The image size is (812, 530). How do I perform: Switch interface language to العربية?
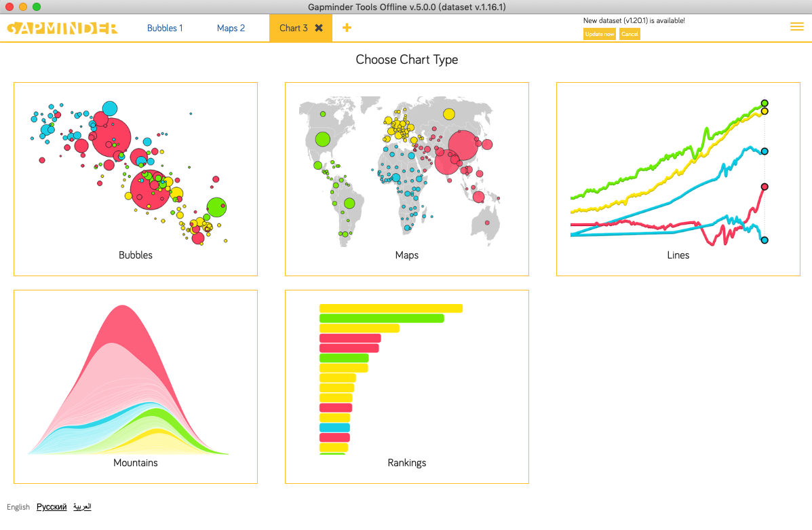pos(81,506)
